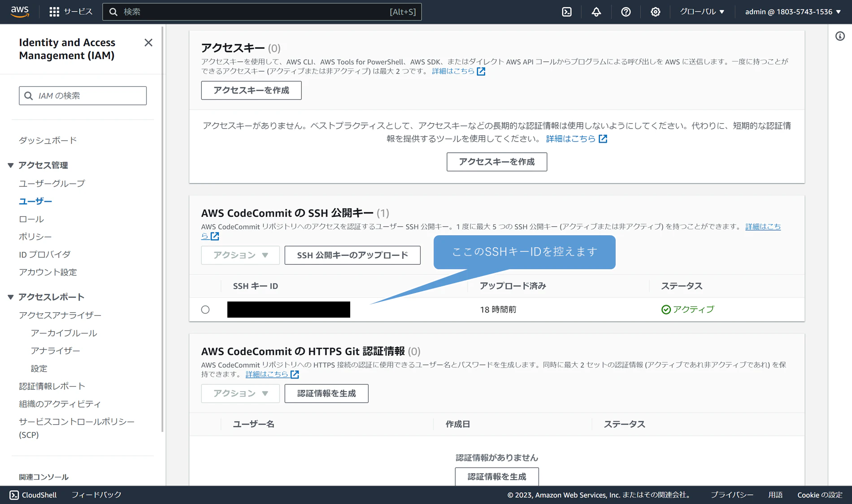Open ユーザー in the sidebar
The image size is (852, 504).
(x=35, y=202)
